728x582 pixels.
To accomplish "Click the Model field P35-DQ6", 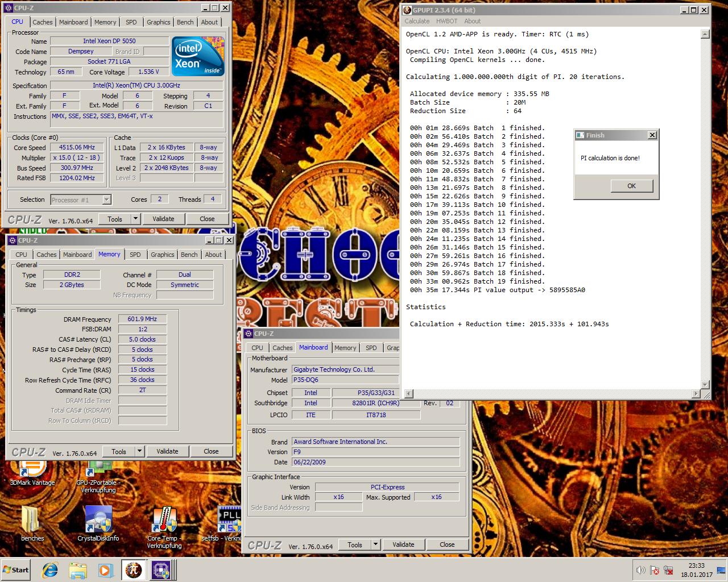I will (345, 380).
